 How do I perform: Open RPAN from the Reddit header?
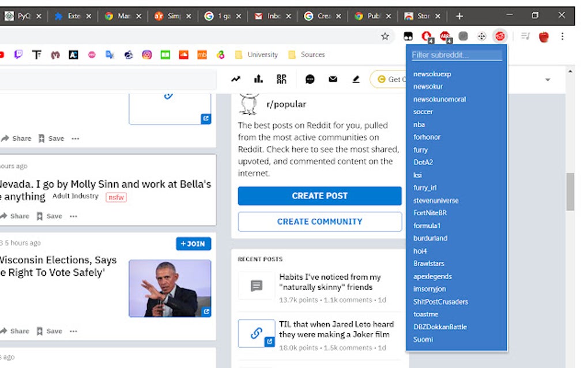click(281, 79)
